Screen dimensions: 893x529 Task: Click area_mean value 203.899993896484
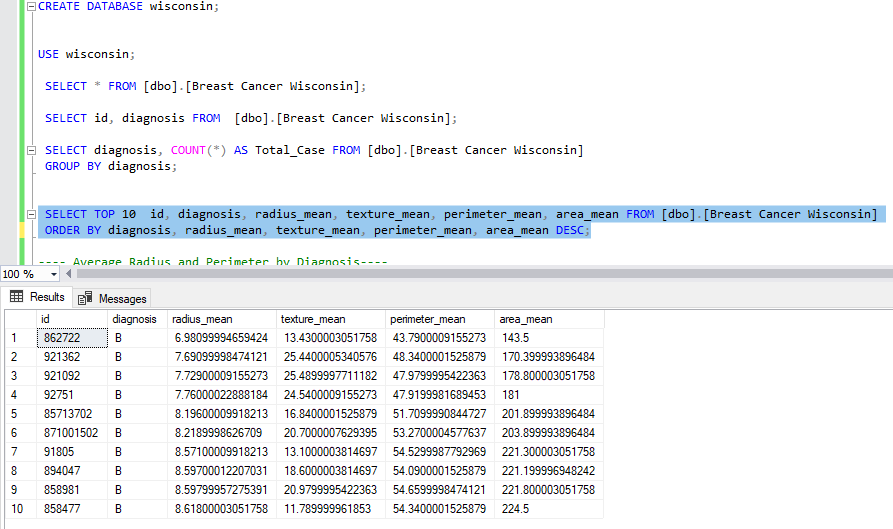click(550, 433)
